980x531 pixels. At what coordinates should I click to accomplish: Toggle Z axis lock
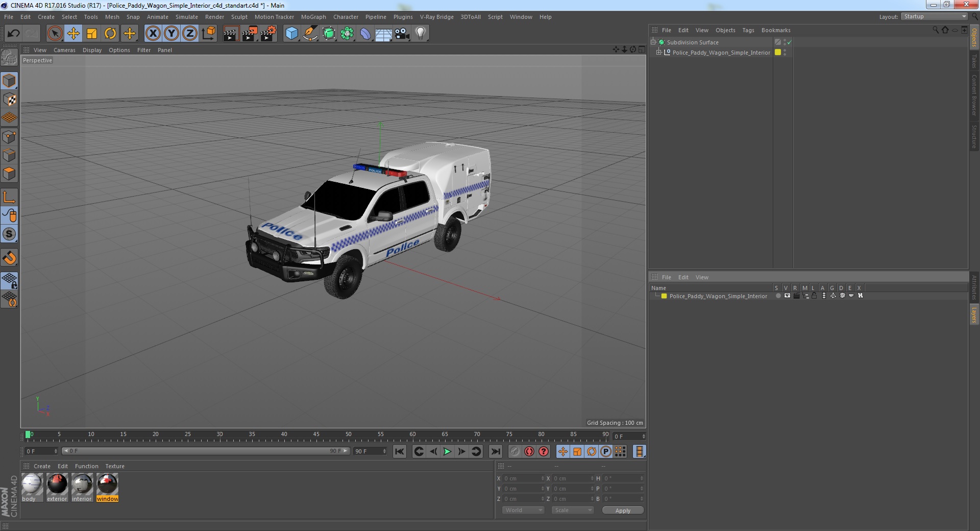pyautogui.click(x=190, y=34)
